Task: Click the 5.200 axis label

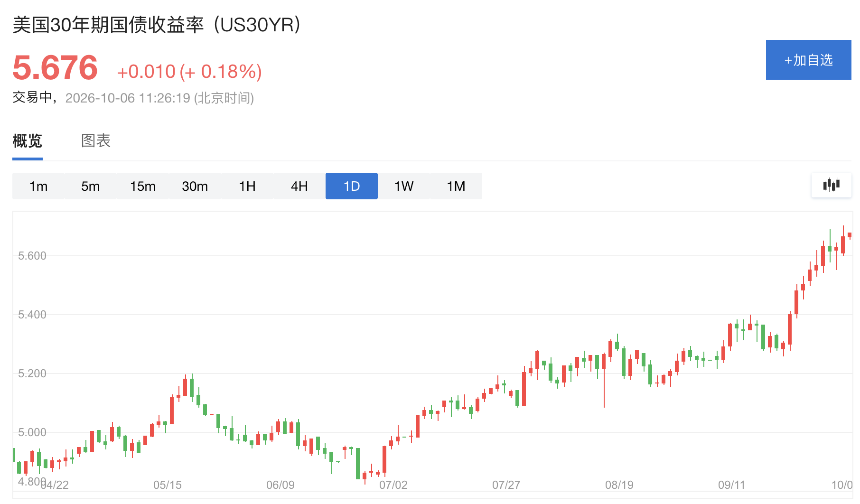Action: pyautogui.click(x=32, y=373)
